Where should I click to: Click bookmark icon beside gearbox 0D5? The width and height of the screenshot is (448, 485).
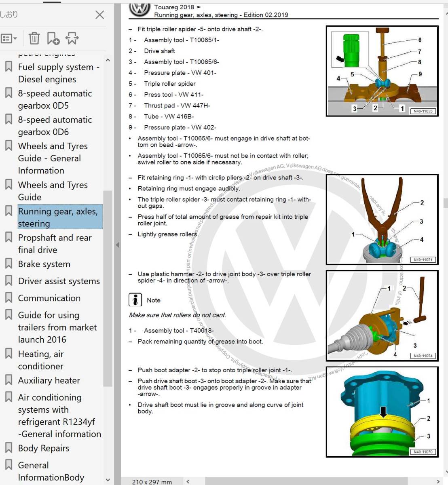(8, 93)
